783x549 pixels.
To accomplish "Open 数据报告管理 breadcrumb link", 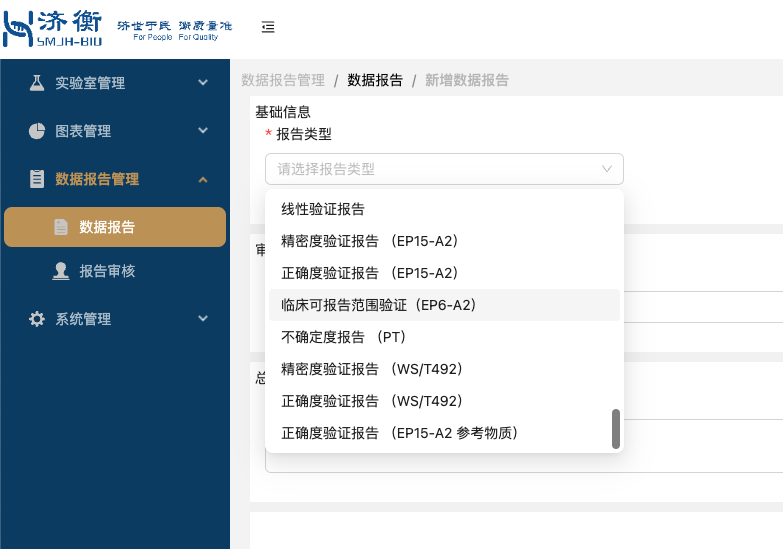I will tap(283, 80).
